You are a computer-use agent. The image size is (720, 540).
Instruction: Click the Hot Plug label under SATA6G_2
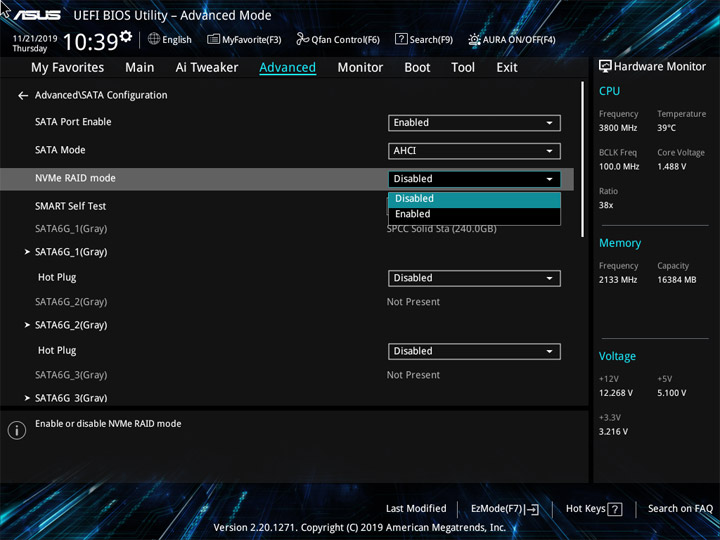point(57,350)
